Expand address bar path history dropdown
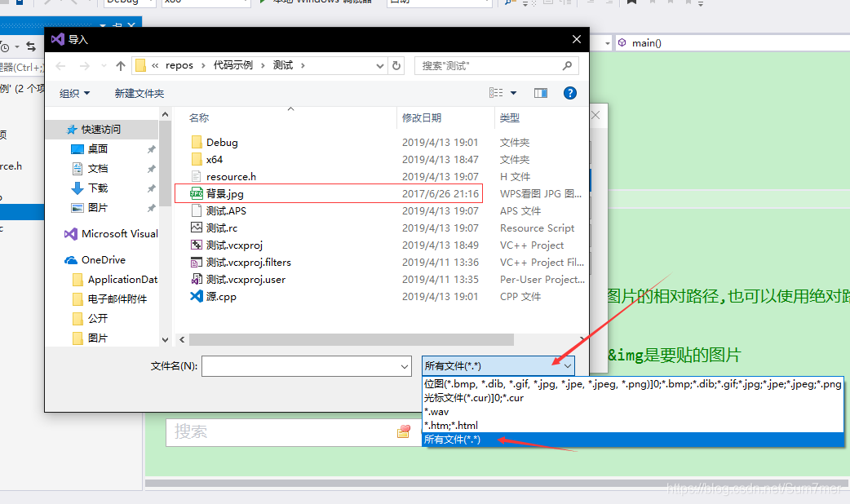This screenshot has width=850, height=504. tap(380, 65)
